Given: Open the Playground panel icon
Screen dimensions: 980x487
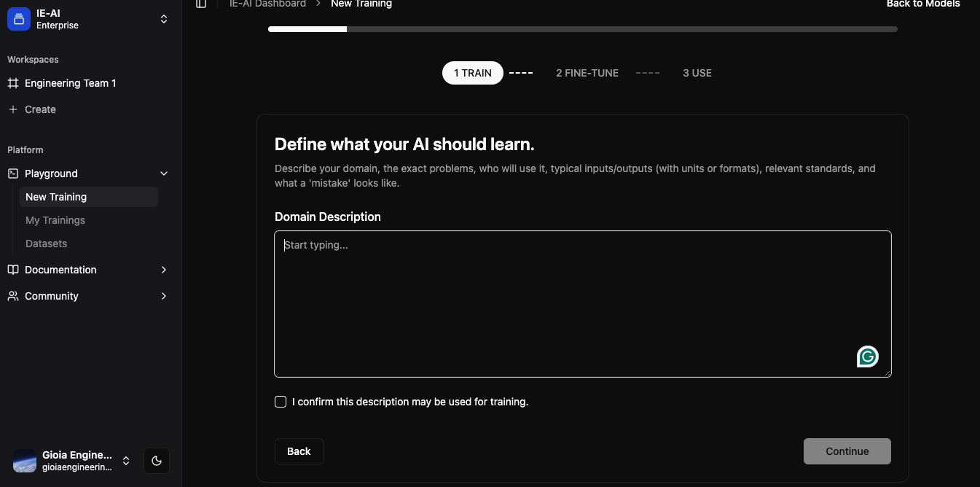Looking at the screenshot, I should 12,174.
